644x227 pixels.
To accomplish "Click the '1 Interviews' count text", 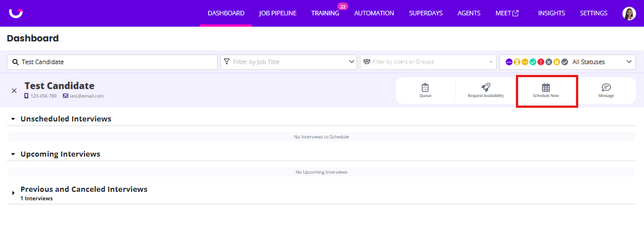I will tap(36, 198).
